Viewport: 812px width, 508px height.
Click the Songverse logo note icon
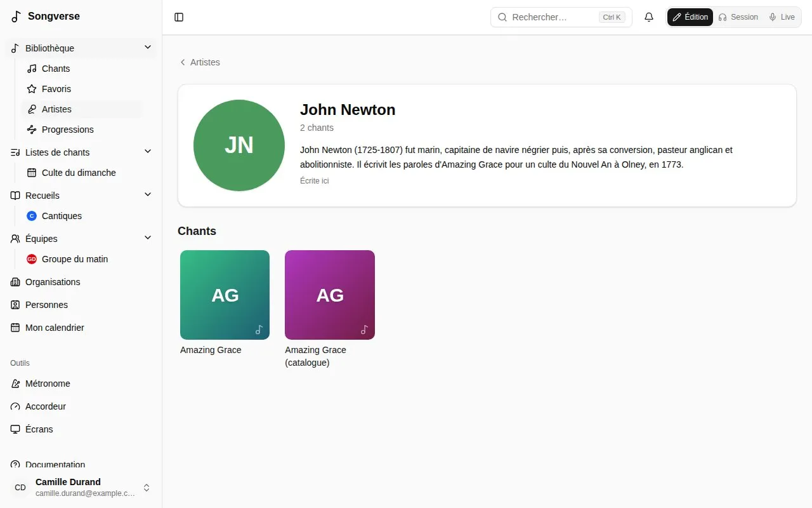[x=16, y=17]
